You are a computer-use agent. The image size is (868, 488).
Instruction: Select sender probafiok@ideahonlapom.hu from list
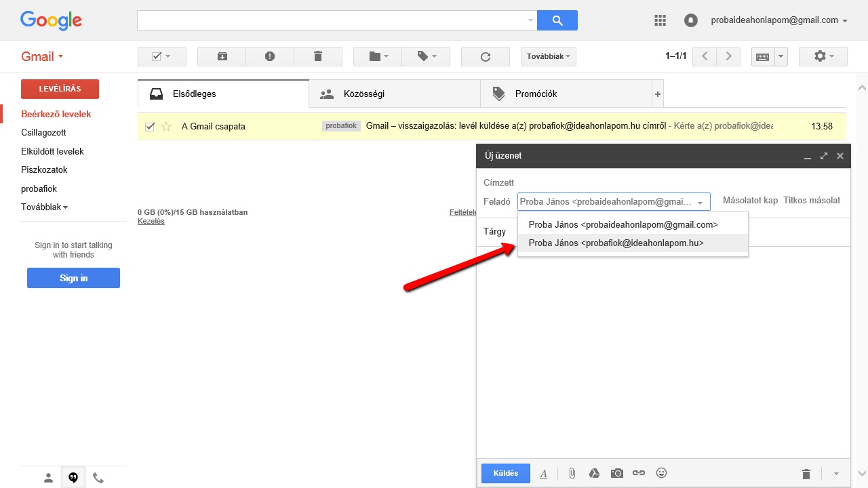pyautogui.click(x=633, y=243)
